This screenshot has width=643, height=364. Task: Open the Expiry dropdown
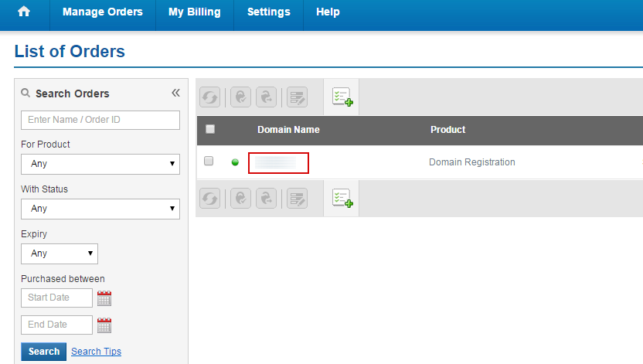coord(60,253)
